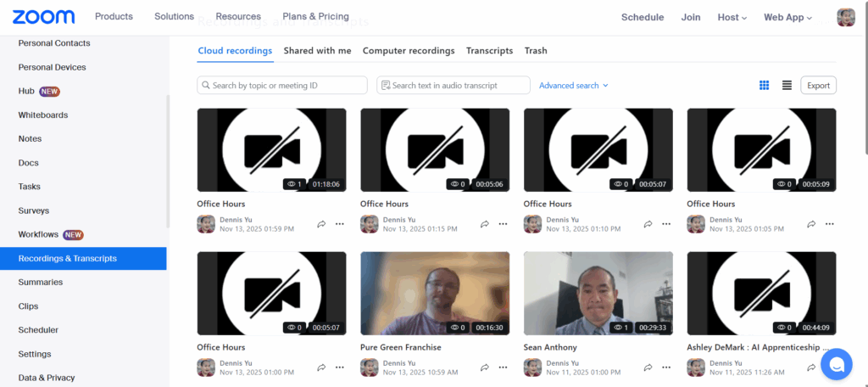Open the chat support bubble

tap(836, 364)
